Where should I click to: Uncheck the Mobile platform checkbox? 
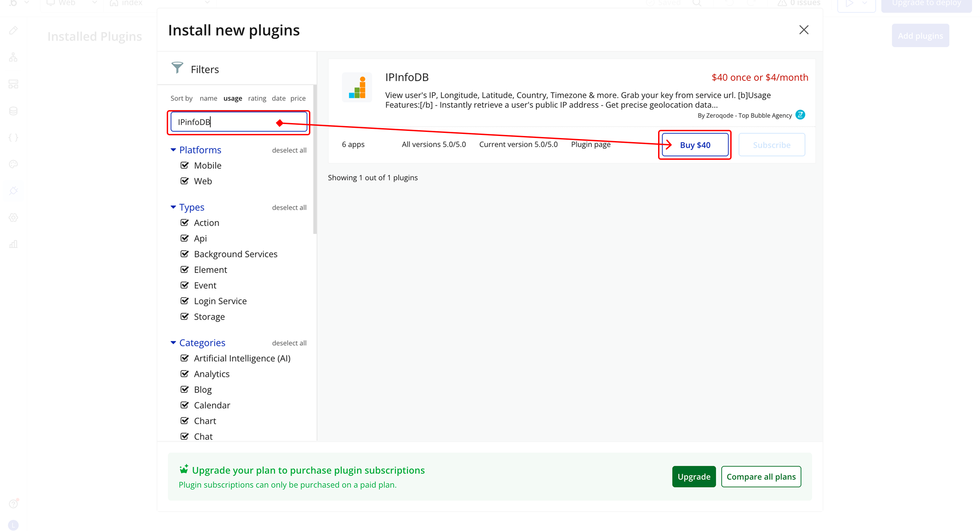pos(184,165)
